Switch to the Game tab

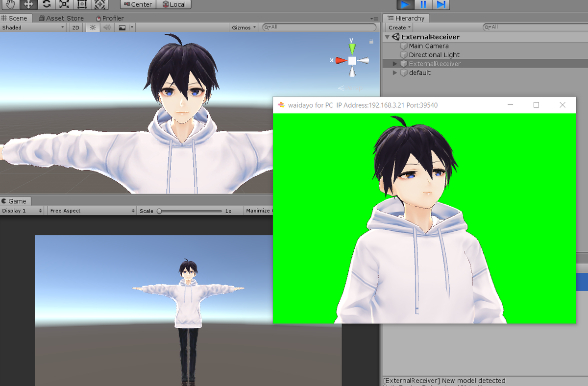point(15,201)
